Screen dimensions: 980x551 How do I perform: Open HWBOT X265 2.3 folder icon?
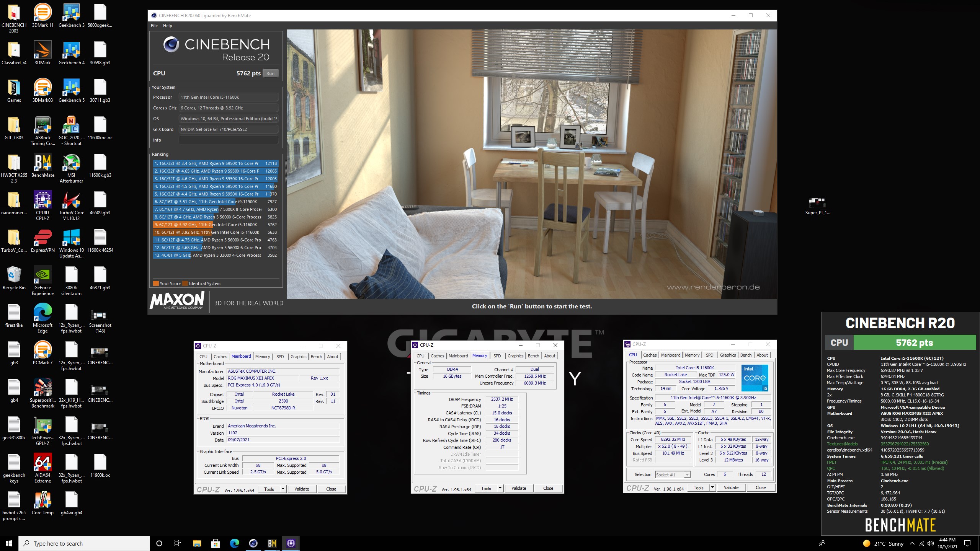(x=14, y=168)
